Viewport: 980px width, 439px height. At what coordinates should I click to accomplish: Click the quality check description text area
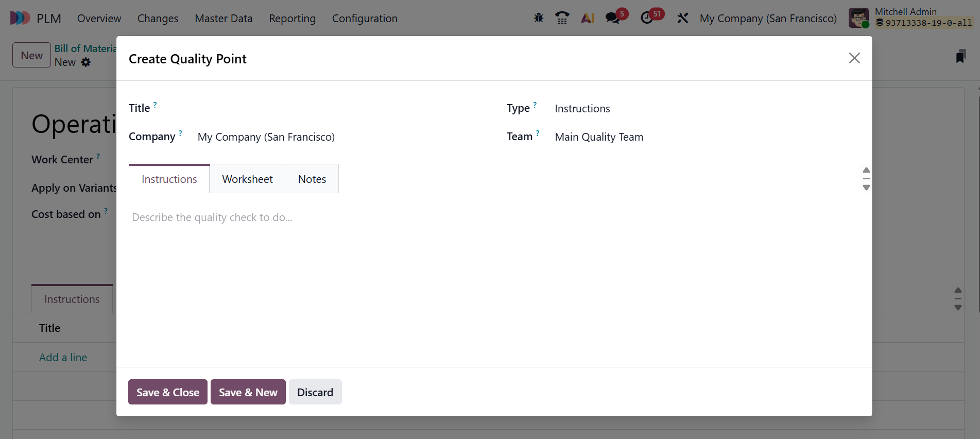pyautogui.click(x=494, y=217)
